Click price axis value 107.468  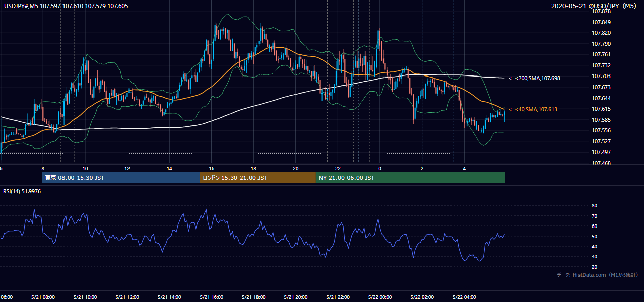602,163
